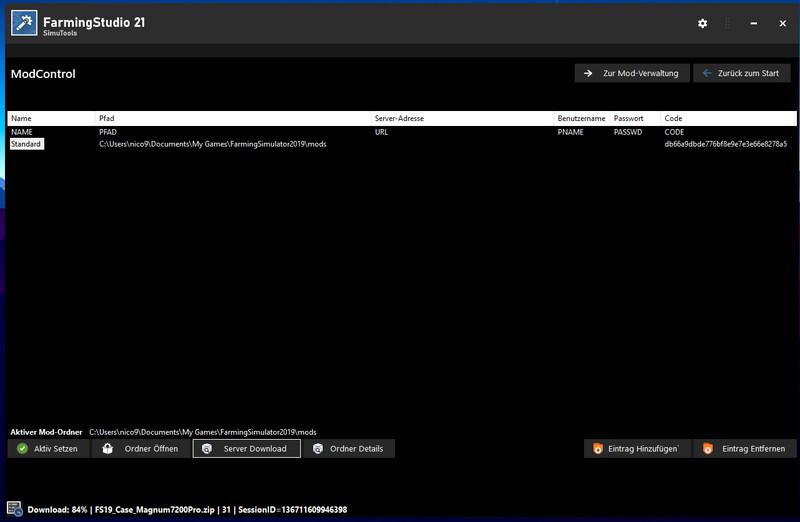Open settings via the gear icon
Image resolution: width=800 pixels, height=522 pixels.
[702, 23]
